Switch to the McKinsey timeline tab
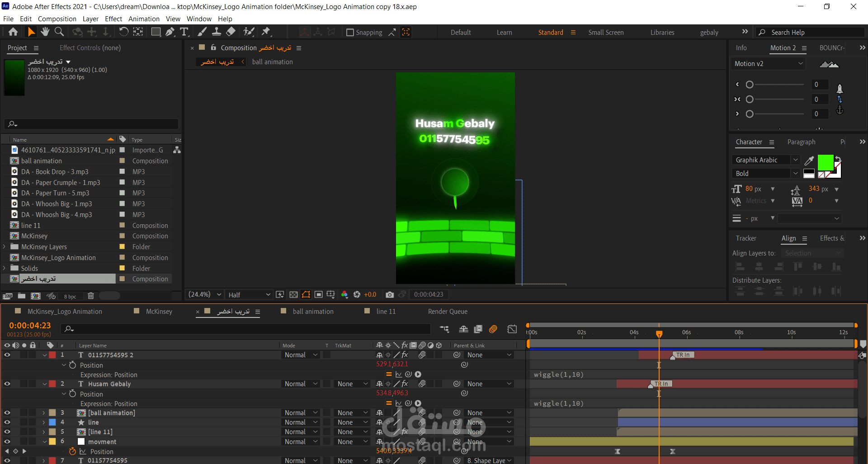 pos(159,312)
